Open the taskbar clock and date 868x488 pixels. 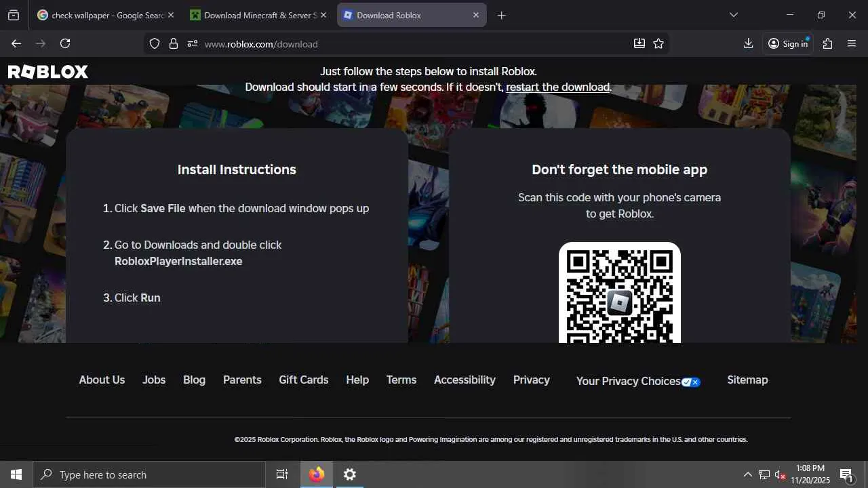coord(810,474)
